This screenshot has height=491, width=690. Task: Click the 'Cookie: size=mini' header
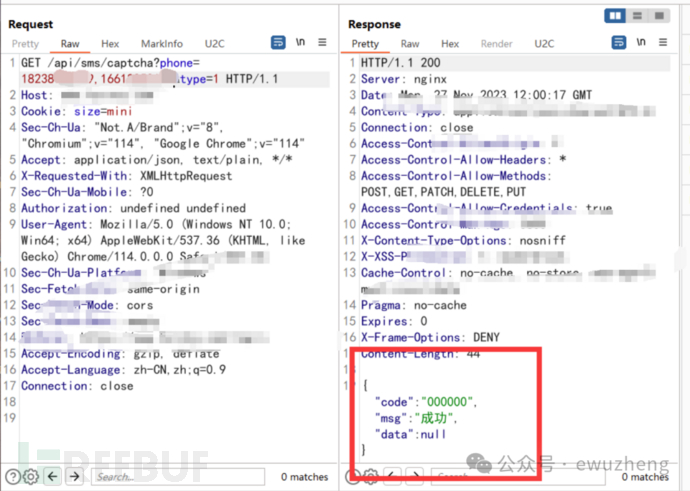point(77,111)
